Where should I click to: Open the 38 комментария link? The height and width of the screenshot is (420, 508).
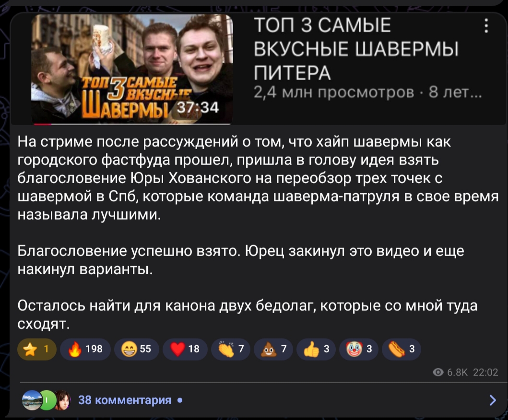tap(125, 400)
